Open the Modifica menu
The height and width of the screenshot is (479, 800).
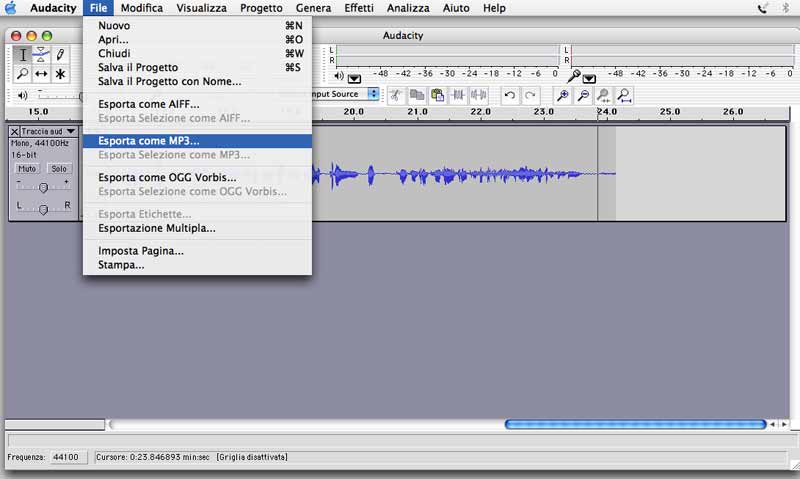point(142,8)
